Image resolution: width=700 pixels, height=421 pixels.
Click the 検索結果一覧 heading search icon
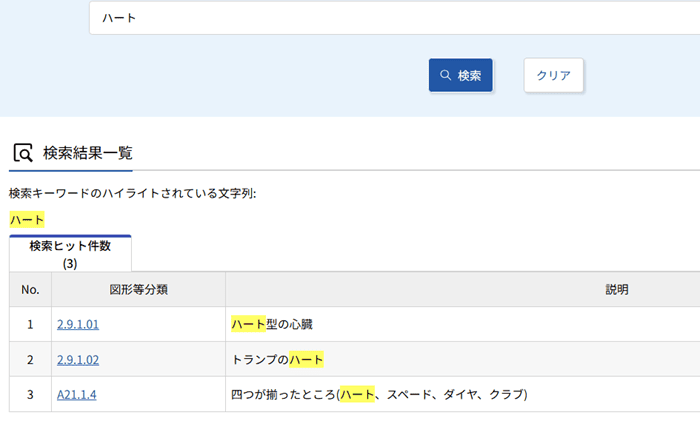click(23, 153)
